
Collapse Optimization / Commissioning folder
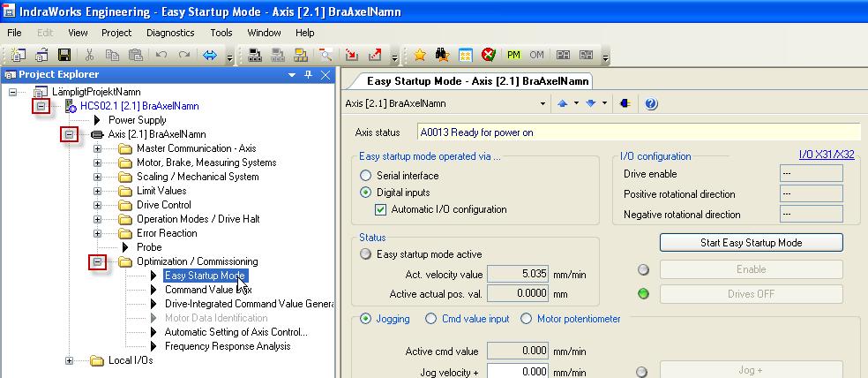point(98,261)
